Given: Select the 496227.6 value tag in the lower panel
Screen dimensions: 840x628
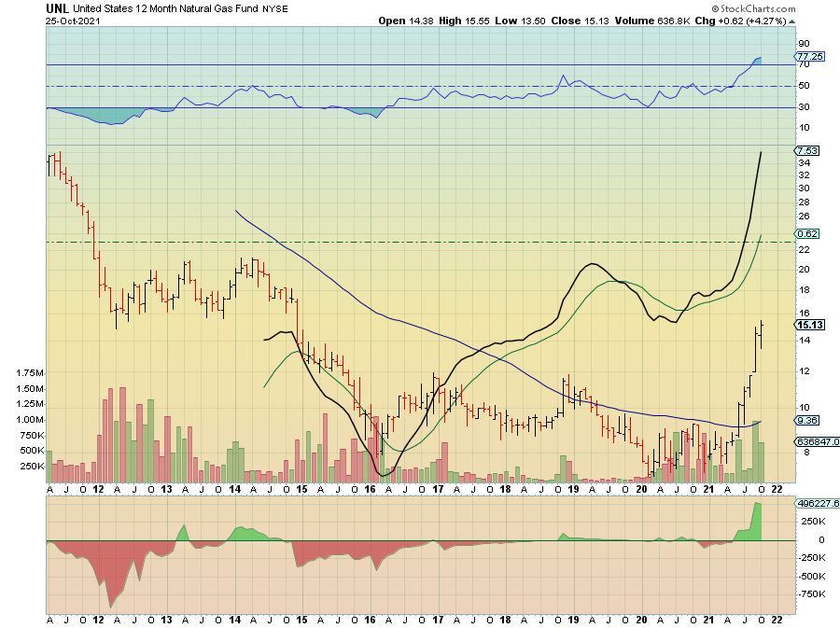Looking at the screenshot, I should (814, 504).
